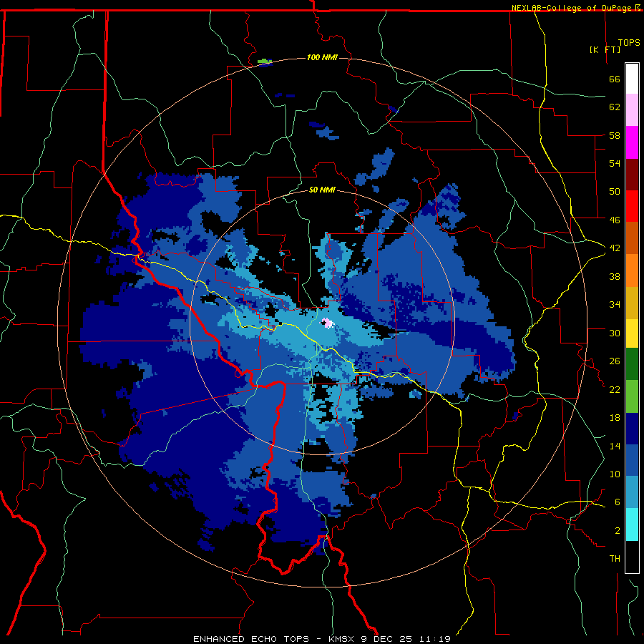Click the 50 NMI range ring label
Image resolution: width=644 pixels, height=644 pixels.
(x=322, y=190)
